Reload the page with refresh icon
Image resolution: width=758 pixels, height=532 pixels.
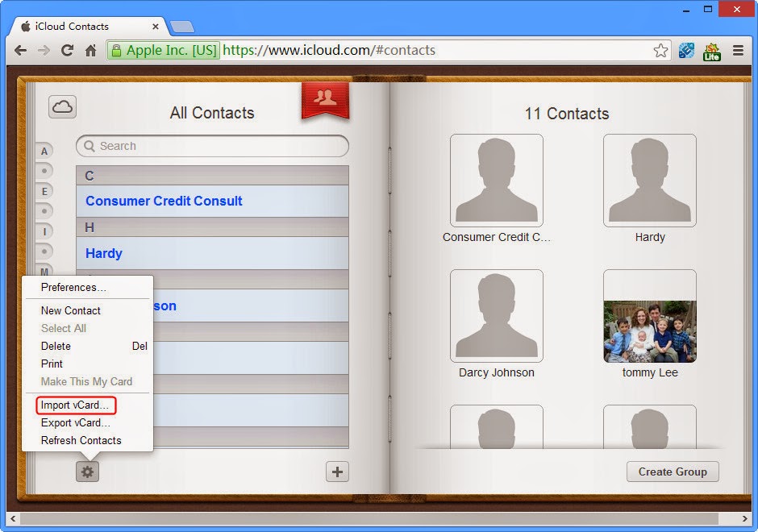coord(67,50)
